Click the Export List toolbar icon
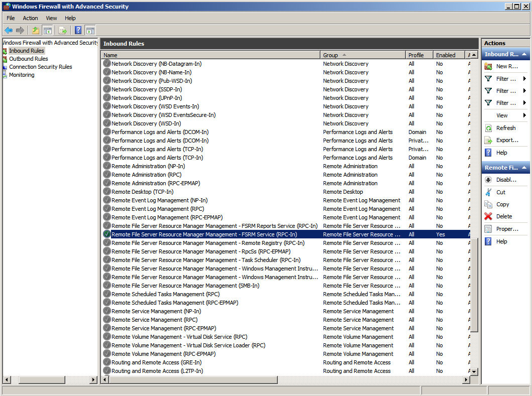Viewport: 532px width, 396px height. [63, 31]
